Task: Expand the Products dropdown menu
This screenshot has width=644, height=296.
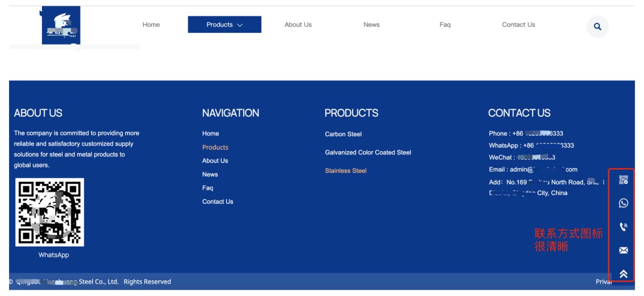Action: (224, 25)
